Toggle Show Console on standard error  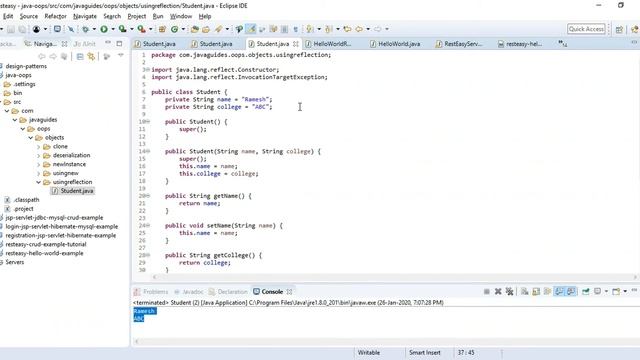pyautogui.click(x=571, y=291)
